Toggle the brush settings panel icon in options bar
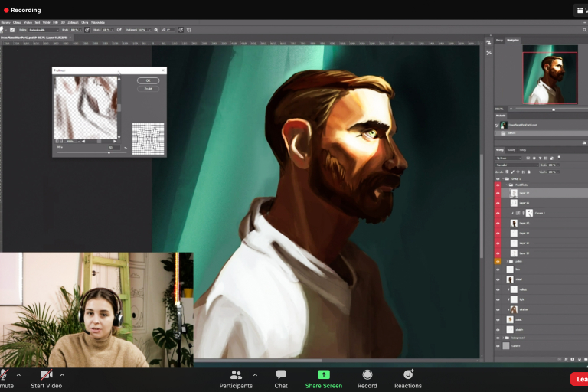This screenshot has height=392, width=588. 12,30
